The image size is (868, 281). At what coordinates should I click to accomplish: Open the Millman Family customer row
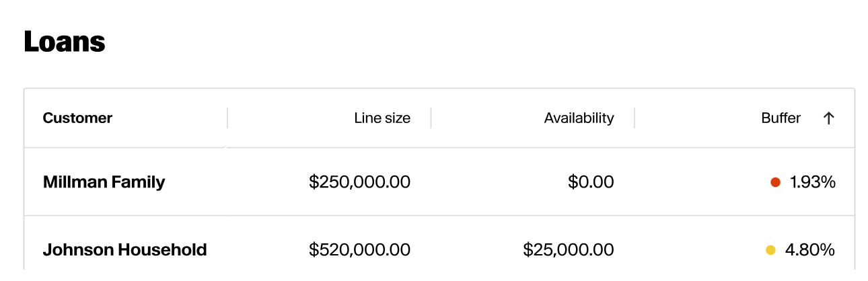point(439,182)
